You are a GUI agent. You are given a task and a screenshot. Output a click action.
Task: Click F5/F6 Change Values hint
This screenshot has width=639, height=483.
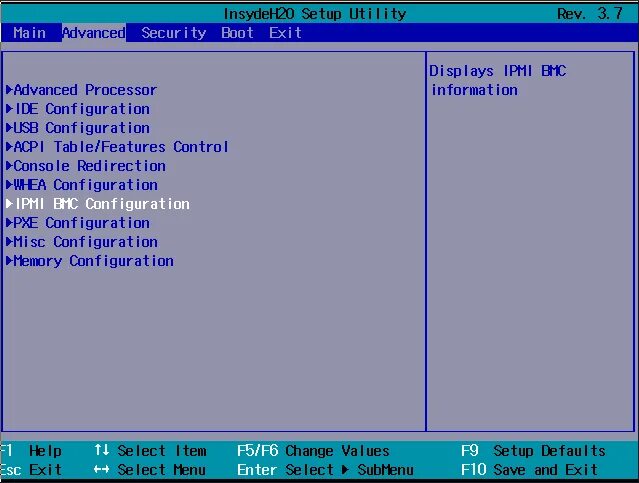pyautogui.click(x=313, y=451)
